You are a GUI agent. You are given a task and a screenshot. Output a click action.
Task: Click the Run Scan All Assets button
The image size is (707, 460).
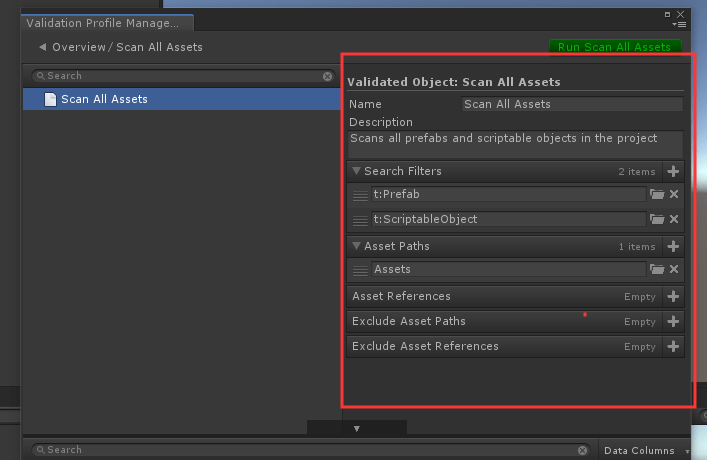614,47
